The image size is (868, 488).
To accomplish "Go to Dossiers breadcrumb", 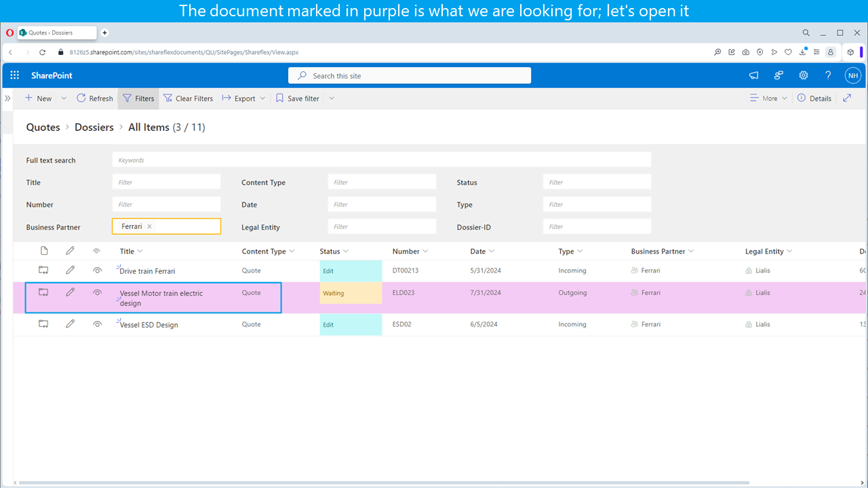I will click(94, 127).
